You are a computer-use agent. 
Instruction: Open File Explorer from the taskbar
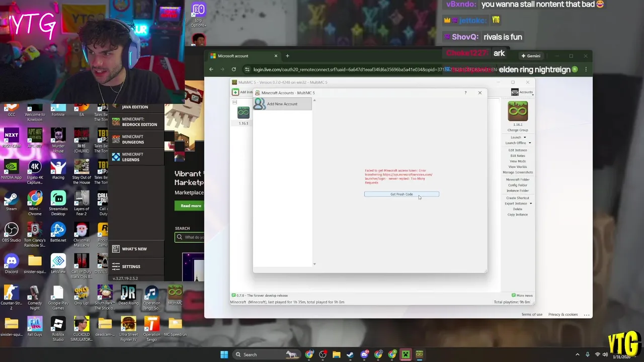pos(336,354)
